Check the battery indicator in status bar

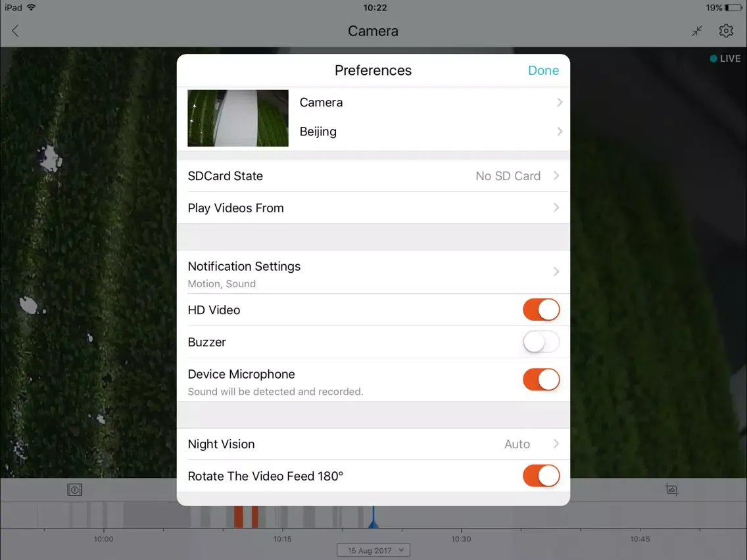point(733,8)
